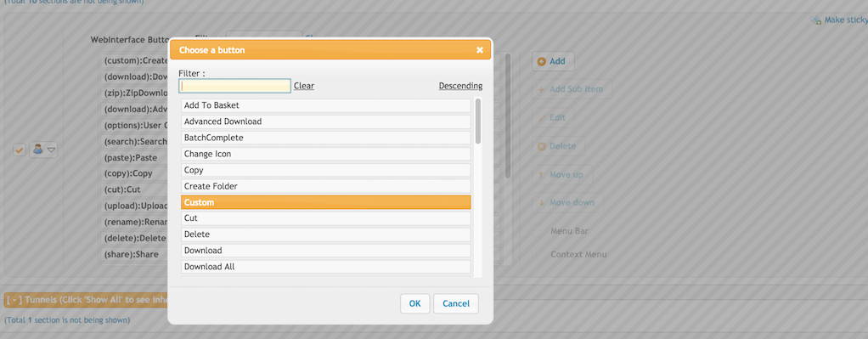Close the Choose a button dialog
Viewport: 868px width, 339px height.
click(479, 50)
